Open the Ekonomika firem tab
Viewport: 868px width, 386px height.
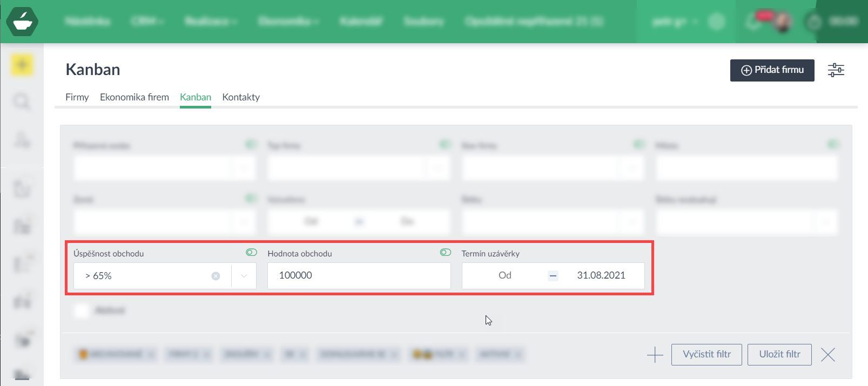tap(134, 97)
